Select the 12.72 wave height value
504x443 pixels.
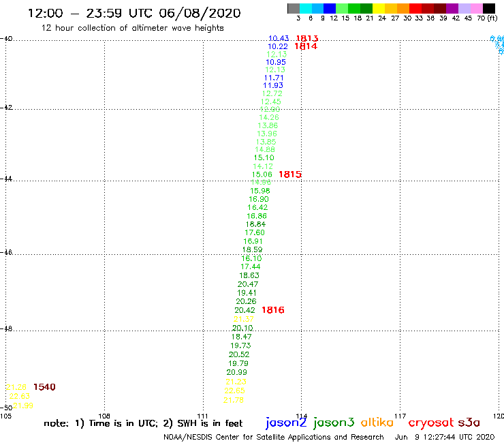[x=272, y=93]
